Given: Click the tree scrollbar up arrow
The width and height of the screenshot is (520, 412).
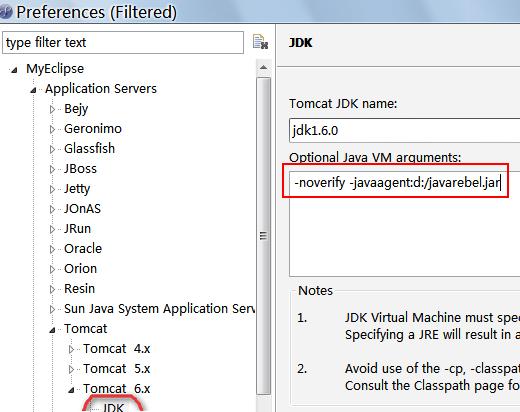Looking at the screenshot, I should [263, 68].
